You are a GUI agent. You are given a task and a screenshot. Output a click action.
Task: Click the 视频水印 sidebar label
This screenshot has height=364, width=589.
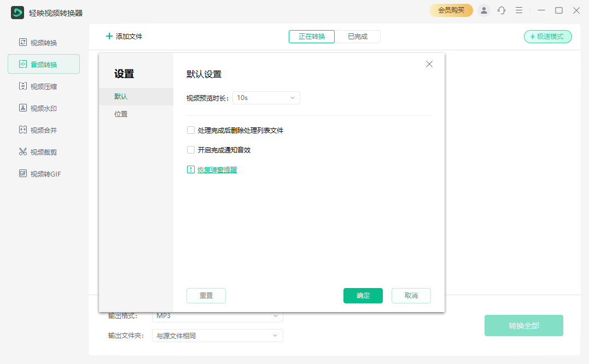44,108
